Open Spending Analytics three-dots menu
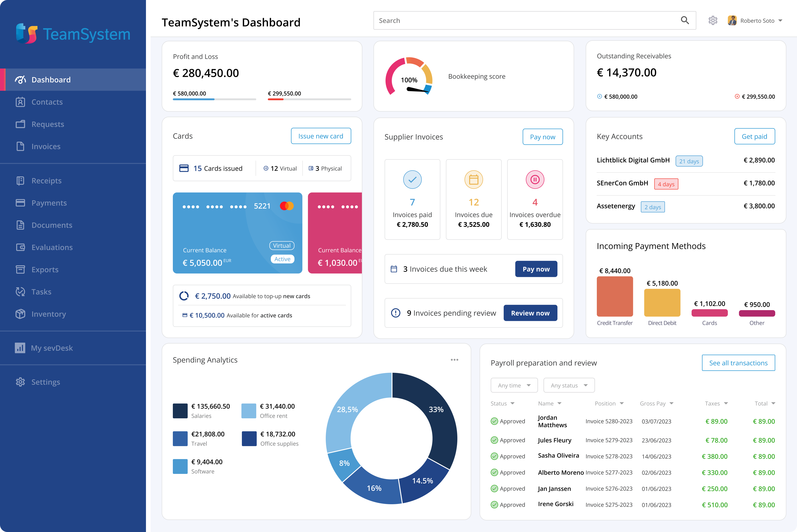 tap(454, 360)
